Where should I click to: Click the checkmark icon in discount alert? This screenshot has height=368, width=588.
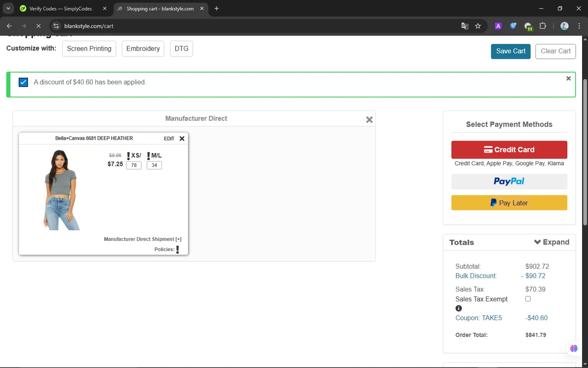pyautogui.click(x=24, y=82)
